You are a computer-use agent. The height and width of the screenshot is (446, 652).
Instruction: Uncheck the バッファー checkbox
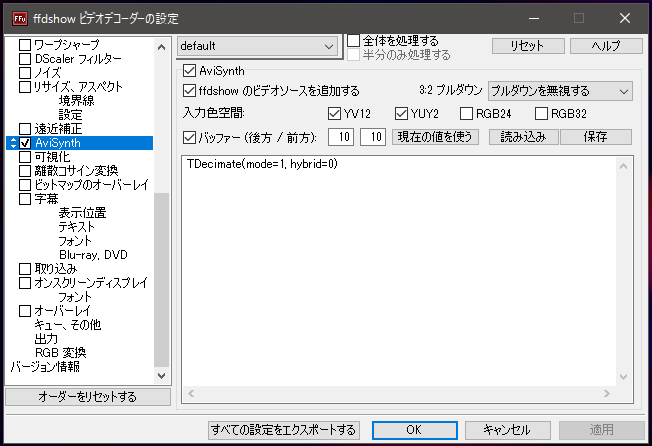point(189,137)
